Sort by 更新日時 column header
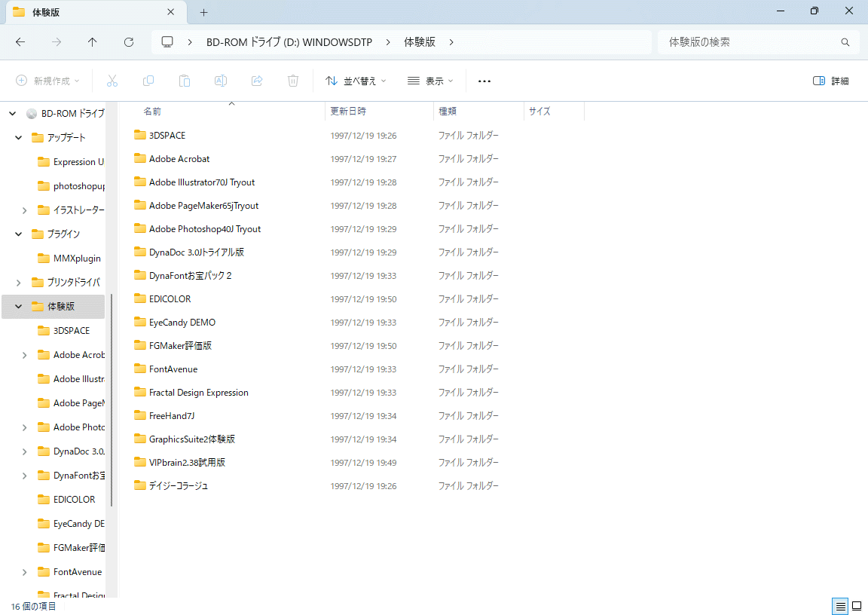The height and width of the screenshot is (615, 868). click(x=348, y=112)
